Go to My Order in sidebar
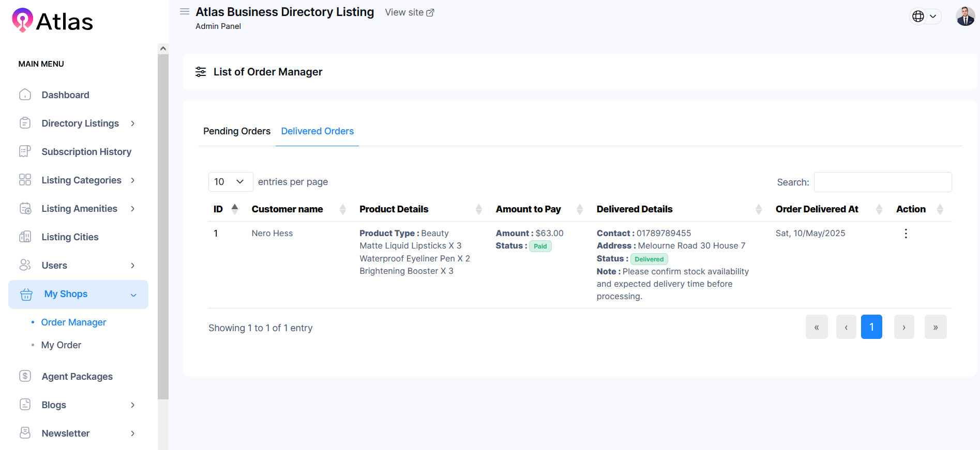This screenshot has width=980, height=450. pyautogui.click(x=61, y=345)
